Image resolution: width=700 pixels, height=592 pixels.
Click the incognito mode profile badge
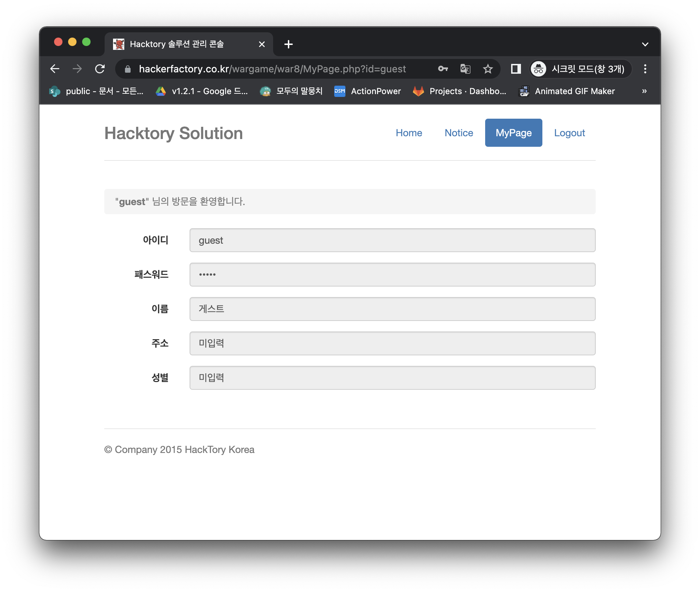580,69
